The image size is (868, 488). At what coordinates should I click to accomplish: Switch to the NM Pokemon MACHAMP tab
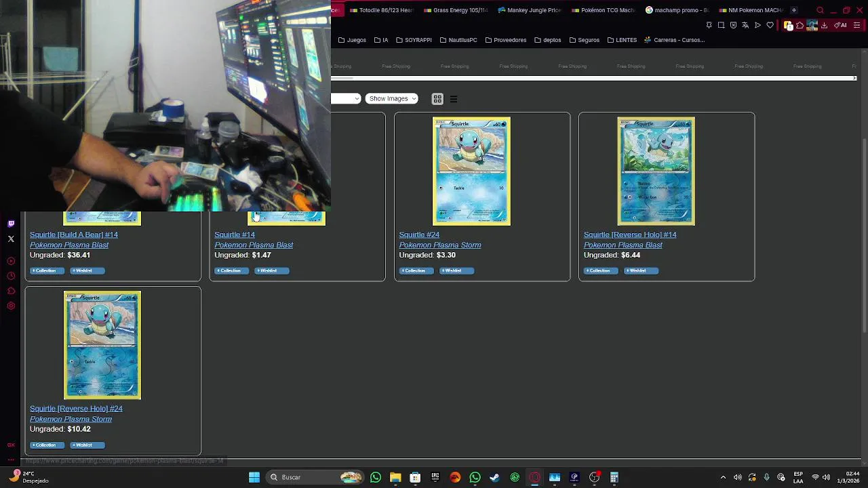pos(751,10)
